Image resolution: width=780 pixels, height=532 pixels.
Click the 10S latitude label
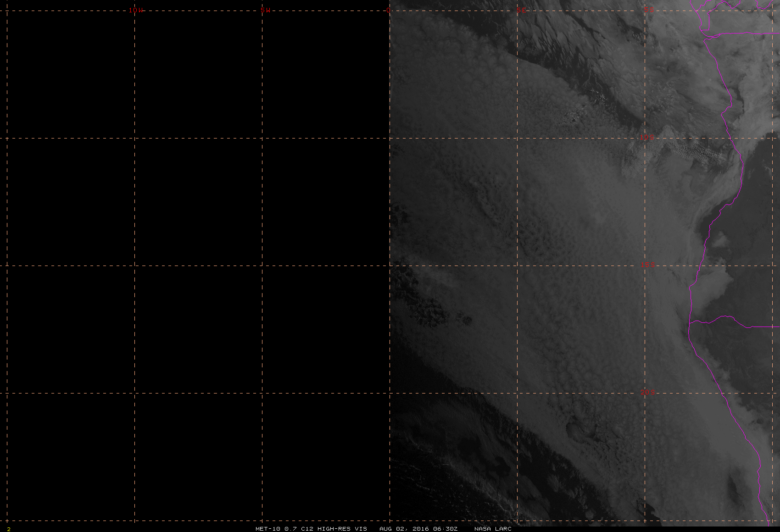pos(647,137)
